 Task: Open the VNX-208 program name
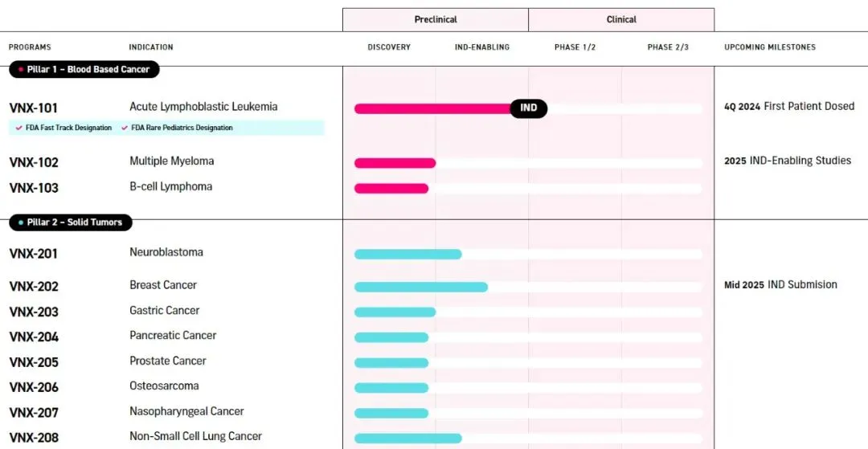coord(34,438)
